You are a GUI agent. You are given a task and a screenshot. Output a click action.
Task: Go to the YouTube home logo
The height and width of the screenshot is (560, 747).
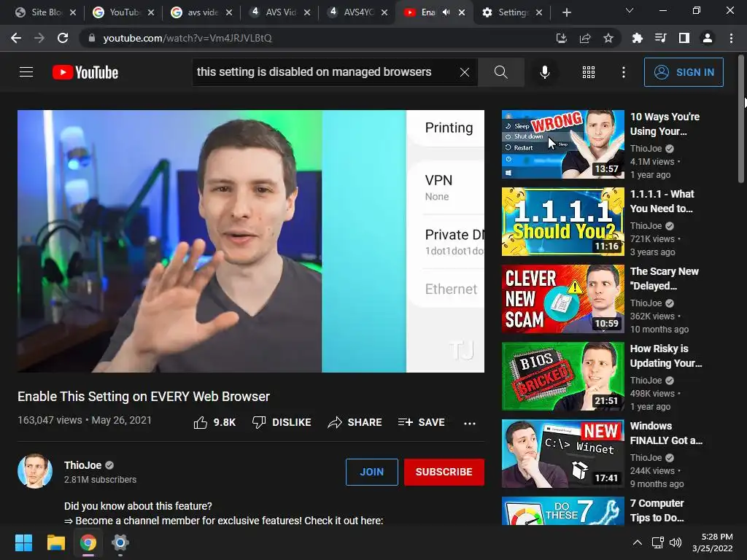(x=85, y=72)
